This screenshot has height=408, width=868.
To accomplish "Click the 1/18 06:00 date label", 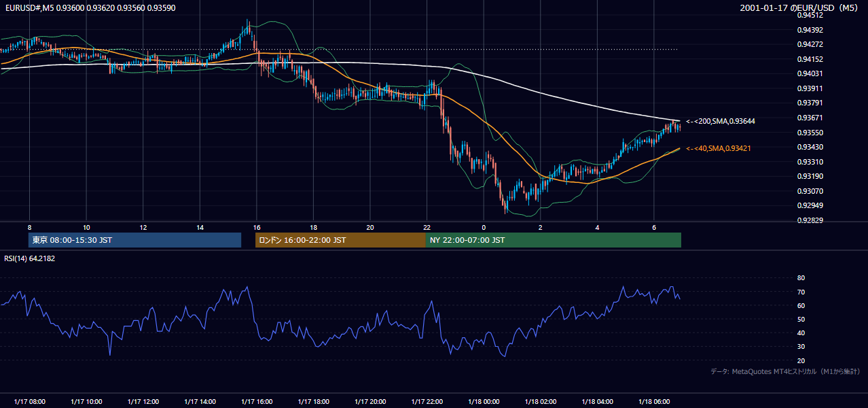I will pos(653,401).
